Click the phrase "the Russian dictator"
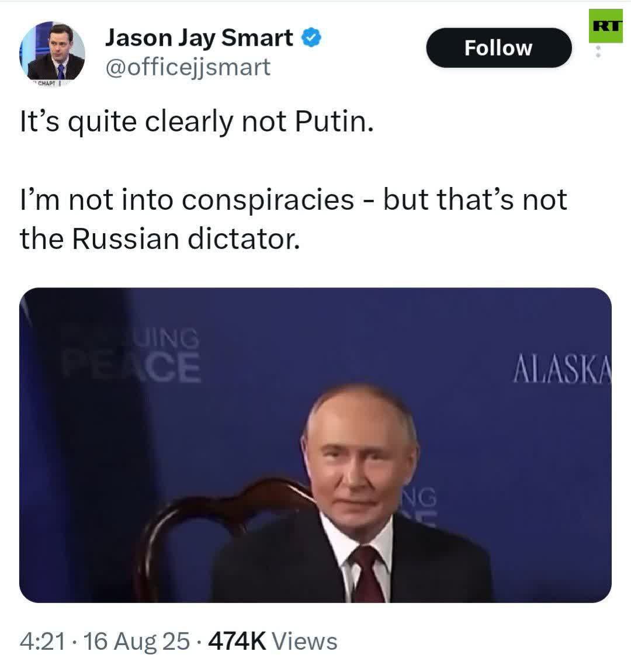The width and height of the screenshot is (631, 672). [160, 239]
